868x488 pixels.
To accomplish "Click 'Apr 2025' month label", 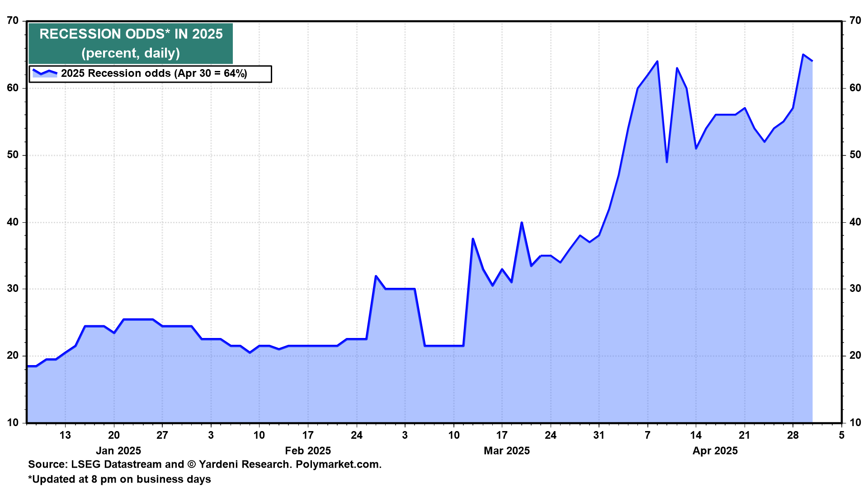I will (715, 450).
